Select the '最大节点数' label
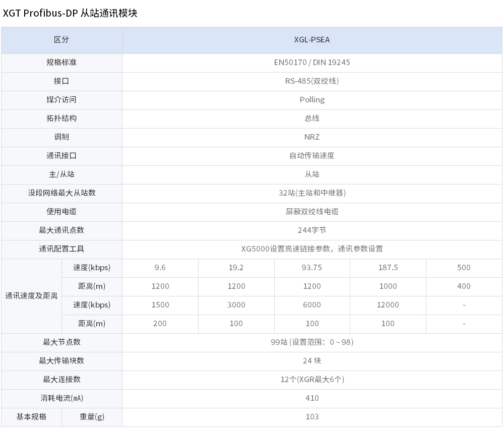Image resolution: width=504 pixels, height=428 pixels. 61,342
